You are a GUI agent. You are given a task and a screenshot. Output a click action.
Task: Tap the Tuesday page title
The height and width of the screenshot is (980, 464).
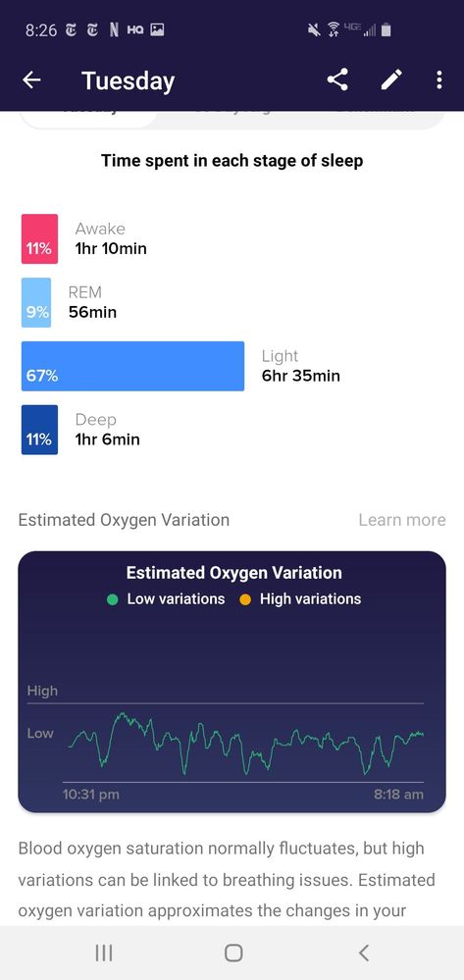[128, 80]
